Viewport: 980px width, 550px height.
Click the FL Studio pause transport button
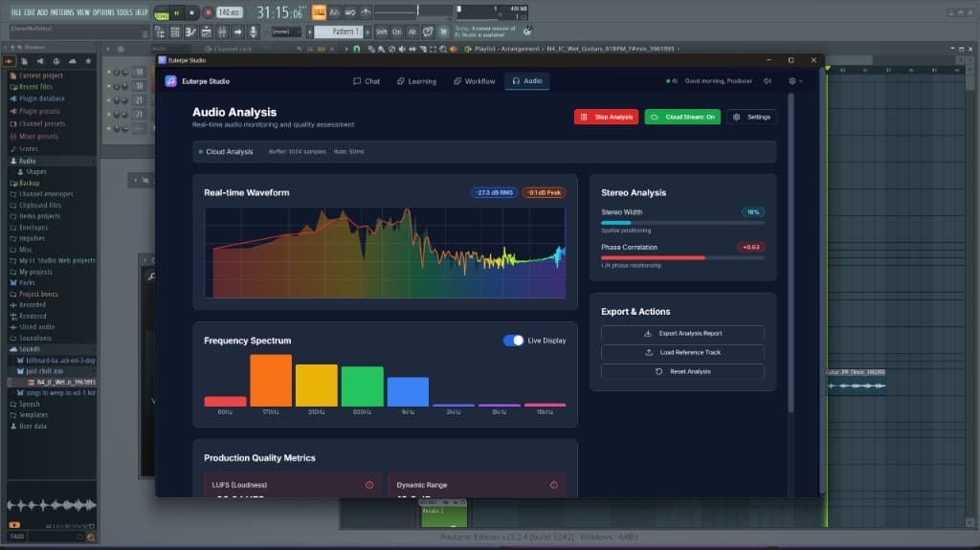[x=177, y=12]
